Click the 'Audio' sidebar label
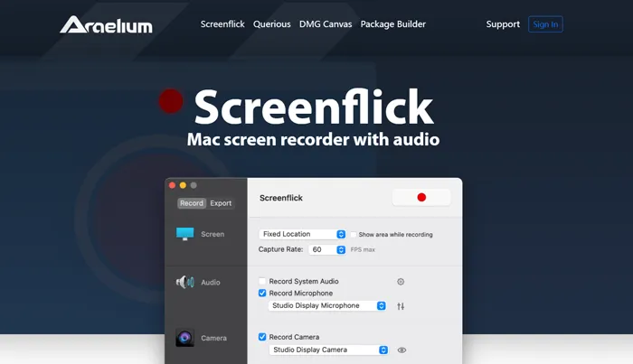 click(x=211, y=283)
